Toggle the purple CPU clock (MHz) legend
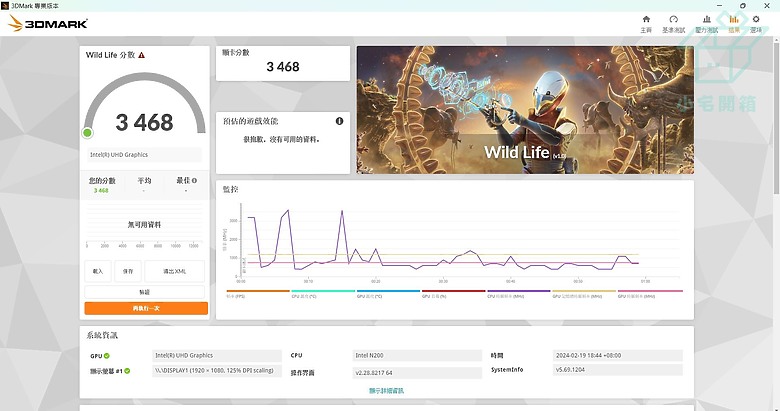 click(x=519, y=294)
